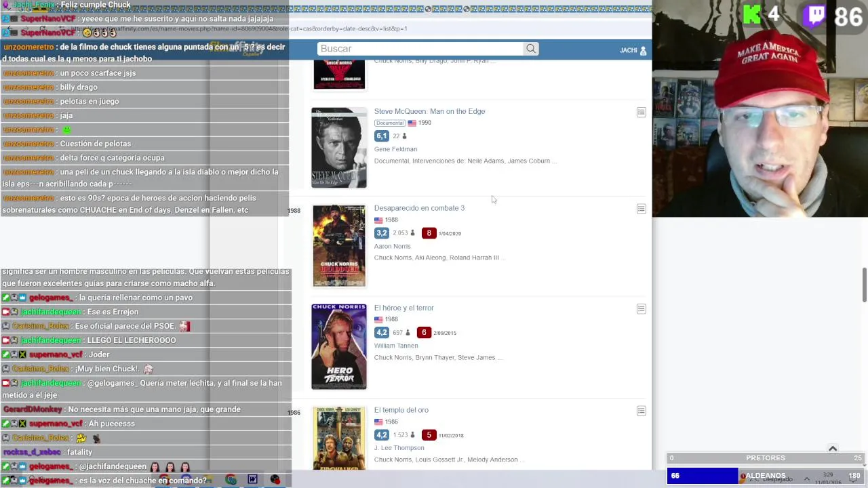
Task: Click the US flag in Desaparecido en combate 3 row
Action: [x=378, y=220]
